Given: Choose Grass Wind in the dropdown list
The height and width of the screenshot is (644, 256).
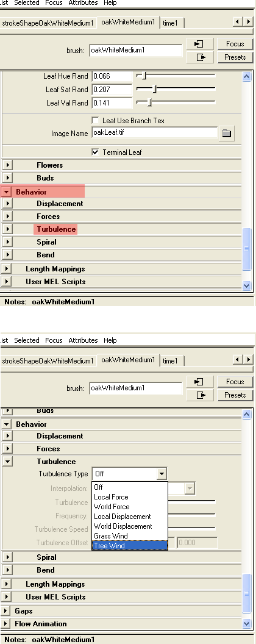Looking at the screenshot, I should 130,535.
